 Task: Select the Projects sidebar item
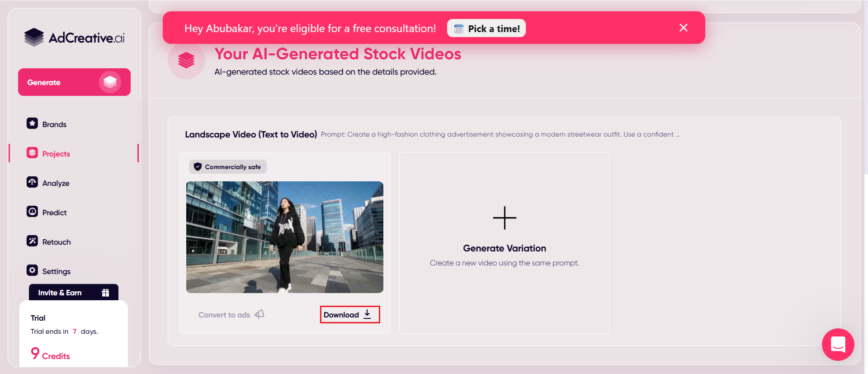click(x=56, y=154)
